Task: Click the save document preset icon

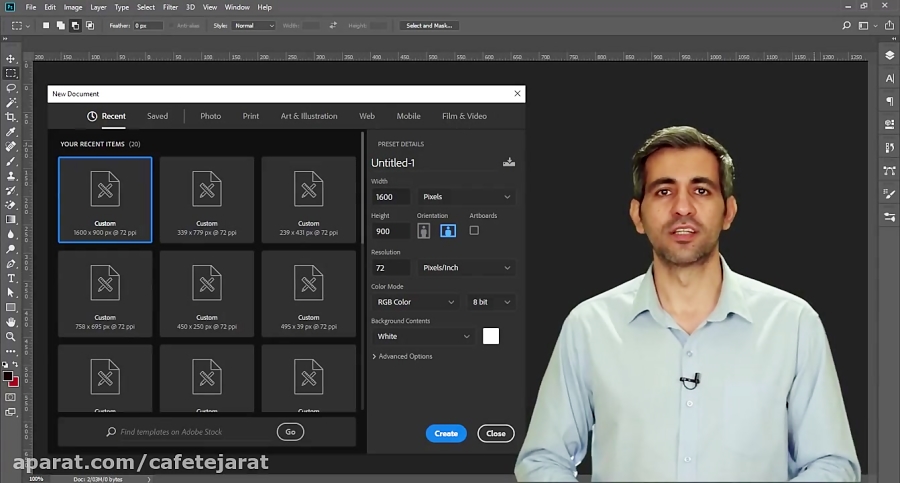Action: pyautogui.click(x=509, y=163)
